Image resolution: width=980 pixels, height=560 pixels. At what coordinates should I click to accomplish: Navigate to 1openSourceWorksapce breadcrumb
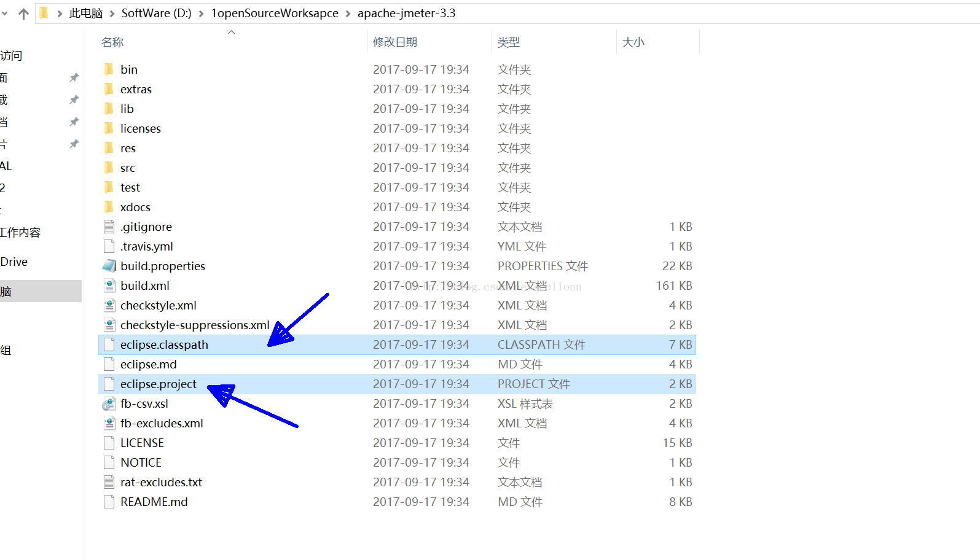pyautogui.click(x=275, y=14)
